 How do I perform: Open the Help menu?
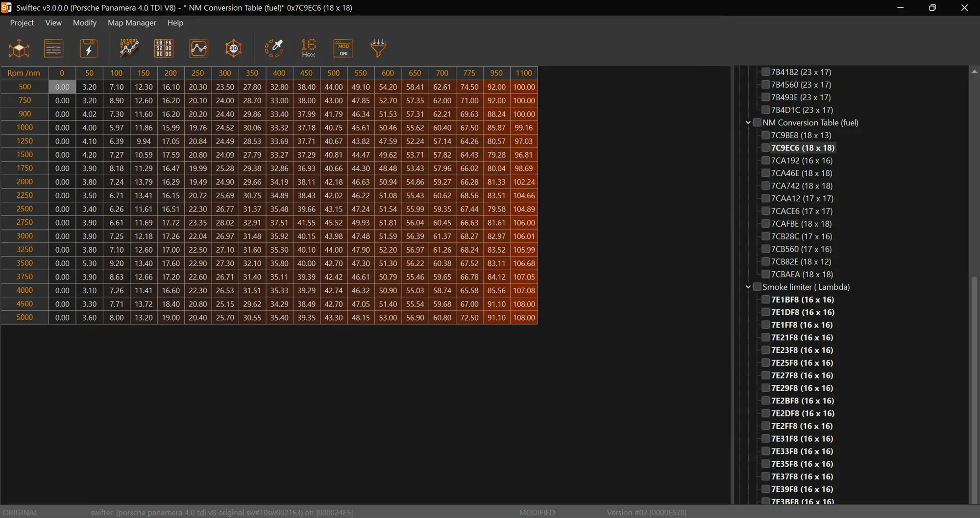(175, 23)
